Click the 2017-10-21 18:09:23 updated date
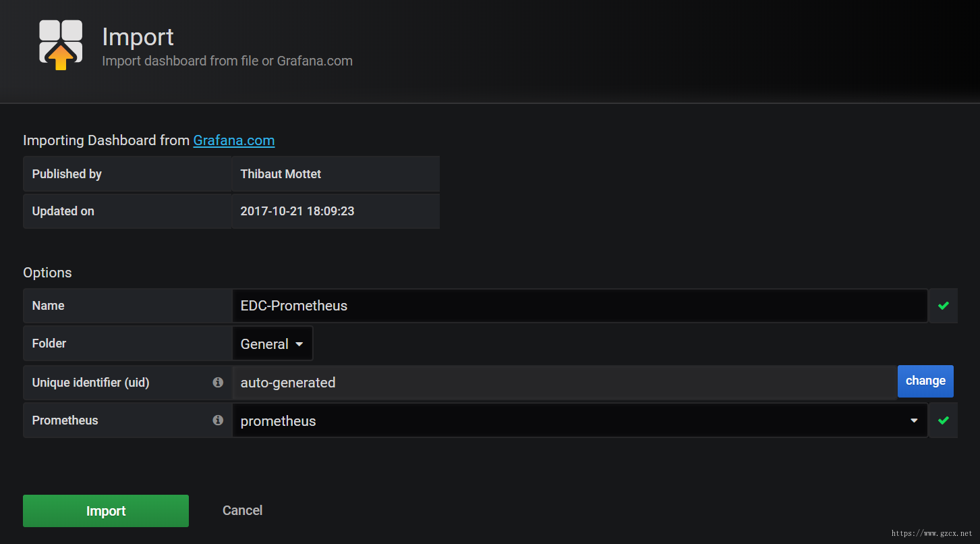The width and height of the screenshot is (980, 544). pyautogui.click(x=297, y=211)
